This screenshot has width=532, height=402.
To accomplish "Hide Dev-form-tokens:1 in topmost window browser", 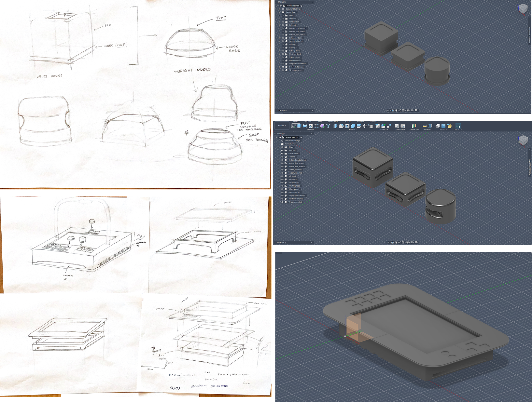I will [x=283, y=67].
